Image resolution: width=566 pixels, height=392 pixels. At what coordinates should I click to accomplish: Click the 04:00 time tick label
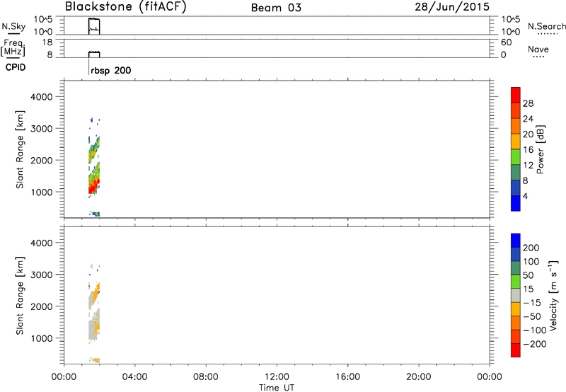click(x=134, y=377)
